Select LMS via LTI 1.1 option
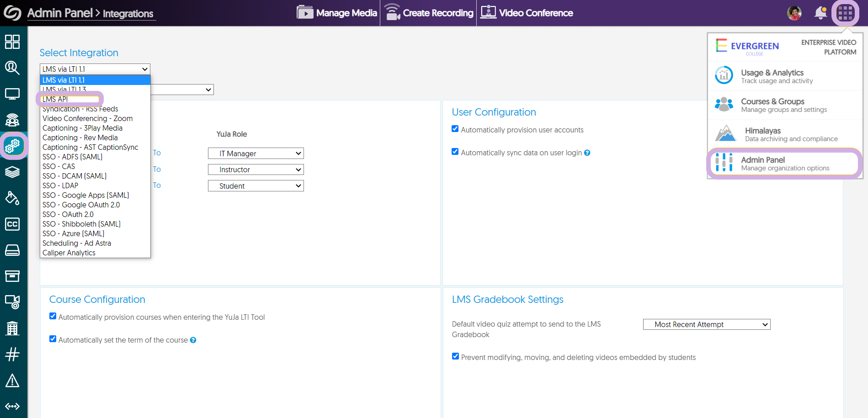Screen dimensions: 868x418 coord(95,80)
